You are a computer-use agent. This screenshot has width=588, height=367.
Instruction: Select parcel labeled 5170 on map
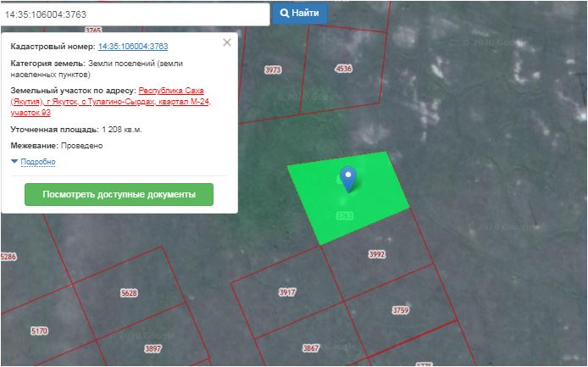click(x=39, y=331)
